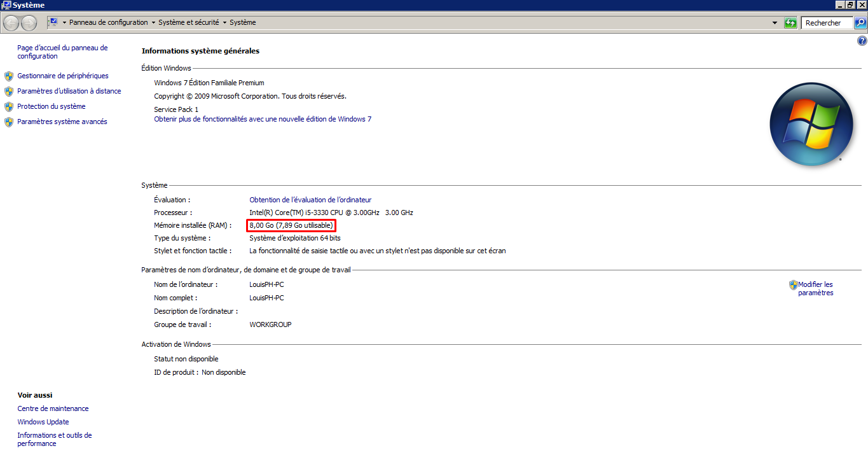This screenshot has height=460, width=868.
Task: Click the ID de produit Non disponible text
Action: (x=200, y=372)
